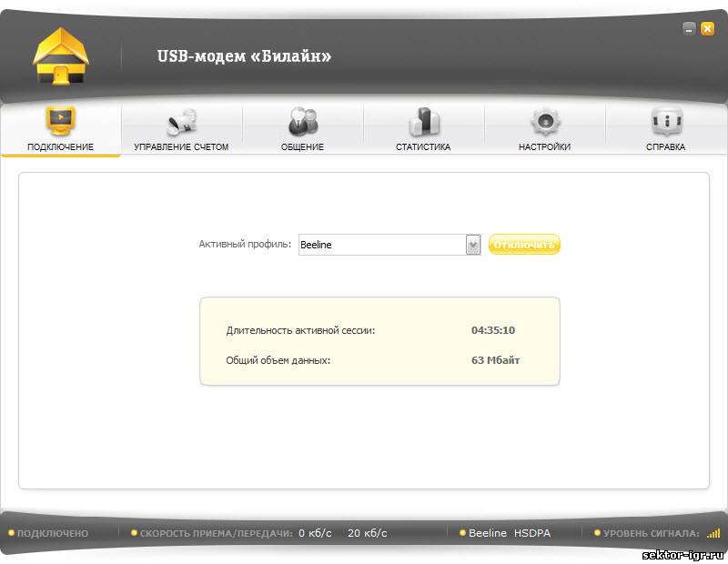
Task: Click the Beeline profile combo box
Action: 389,245
